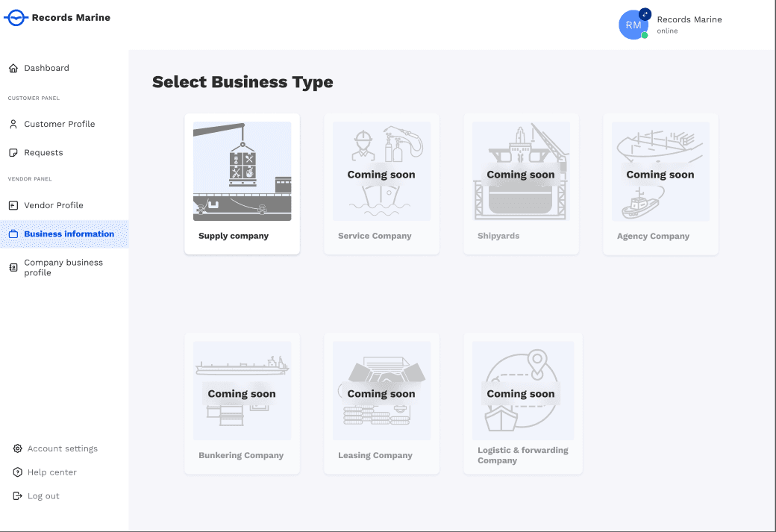Select the Shipyards business type card
Image resolution: width=776 pixels, height=532 pixels.
(x=521, y=184)
